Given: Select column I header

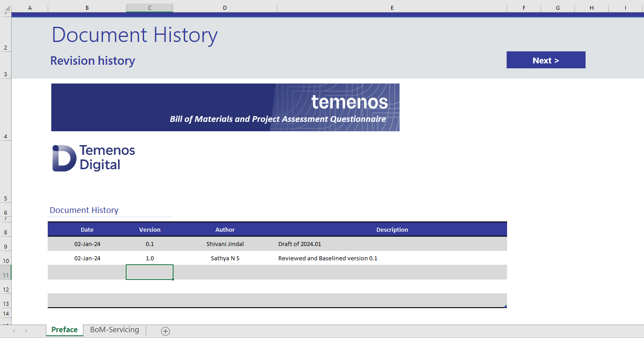Looking at the screenshot, I should coord(625,8).
